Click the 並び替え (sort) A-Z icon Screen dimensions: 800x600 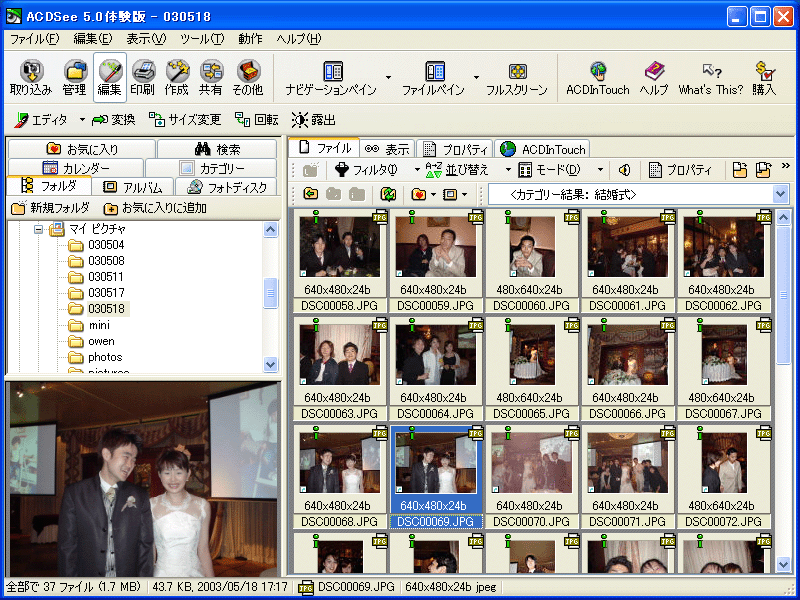433,170
